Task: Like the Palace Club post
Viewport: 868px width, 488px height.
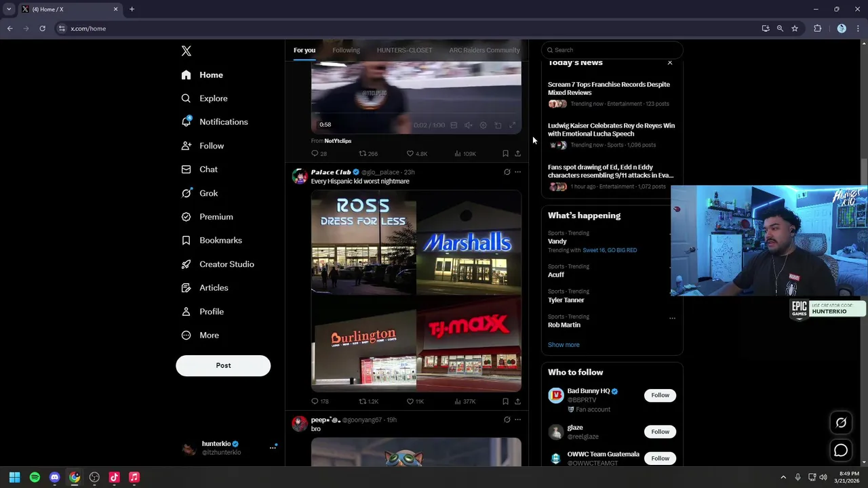Action: tap(415, 401)
